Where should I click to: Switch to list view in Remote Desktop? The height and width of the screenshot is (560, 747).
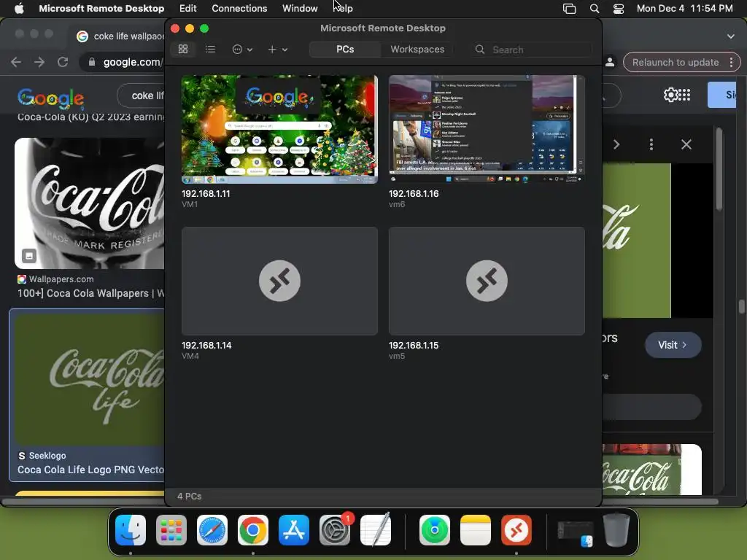[x=210, y=49]
